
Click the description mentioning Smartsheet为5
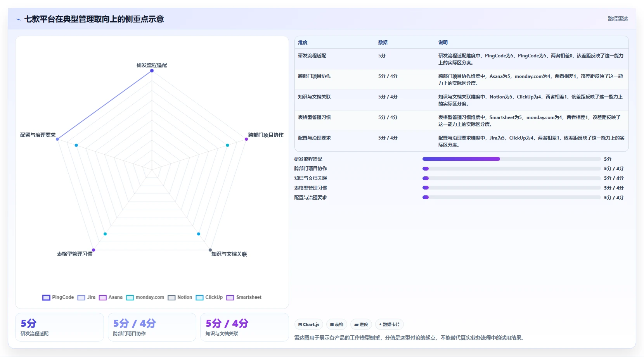[x=530, y=121]
